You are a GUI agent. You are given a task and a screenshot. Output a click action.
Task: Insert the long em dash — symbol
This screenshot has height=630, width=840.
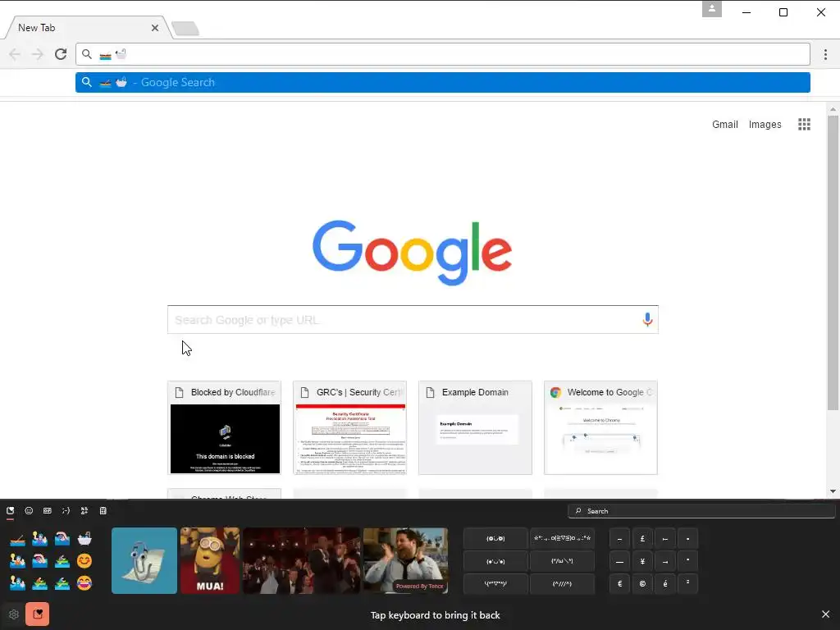(x=620, y=561)
